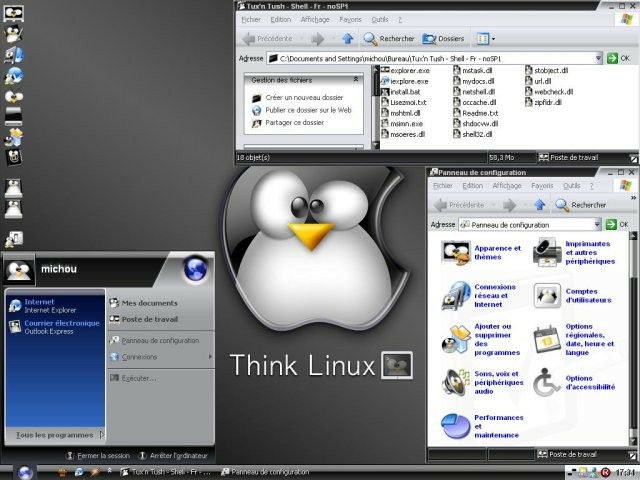Expand toolbar chevron in Panneau de configuration
640x480 pixels.
(633, 198)
